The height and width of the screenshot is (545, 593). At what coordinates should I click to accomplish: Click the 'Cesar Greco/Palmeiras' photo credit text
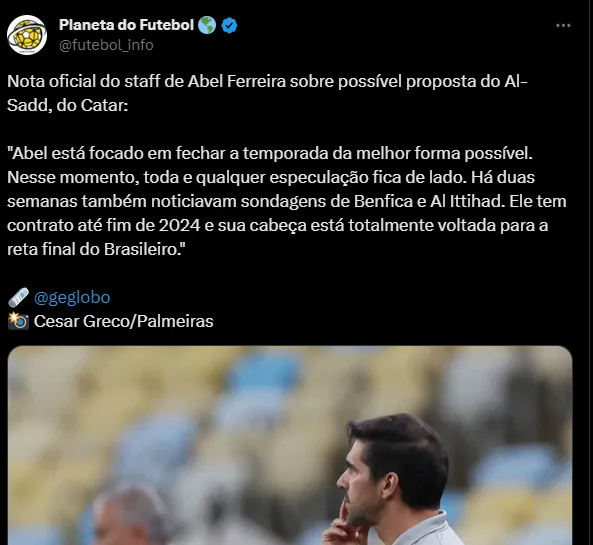click(124, 321)
